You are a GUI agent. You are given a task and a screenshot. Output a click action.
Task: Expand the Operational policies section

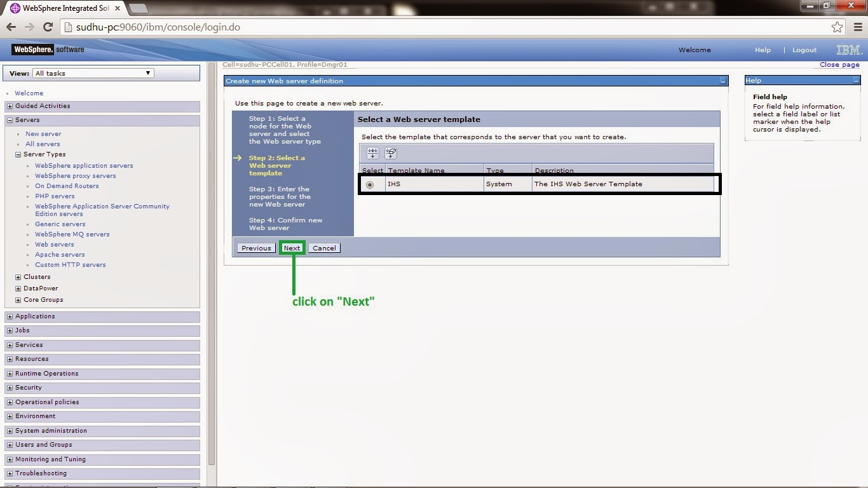point(10,402)
